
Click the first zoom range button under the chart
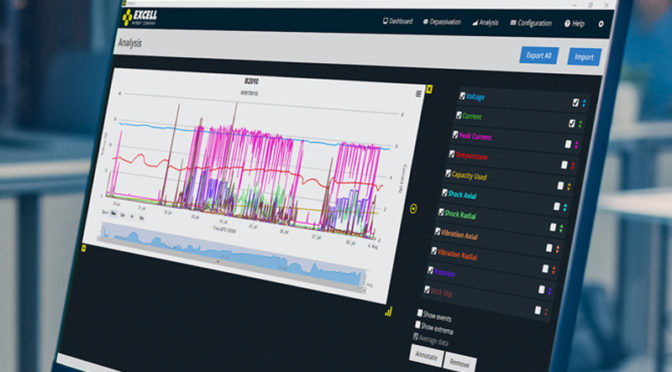pos(114,213)
